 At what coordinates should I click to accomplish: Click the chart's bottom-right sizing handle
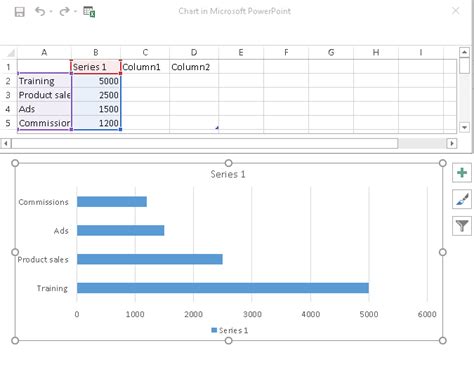(443, 340)
